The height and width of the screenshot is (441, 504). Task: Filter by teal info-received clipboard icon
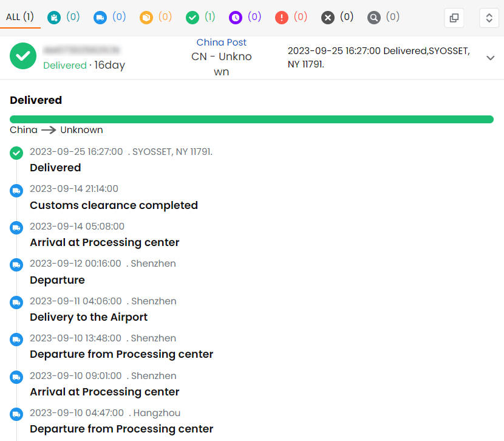click(54, 18)
